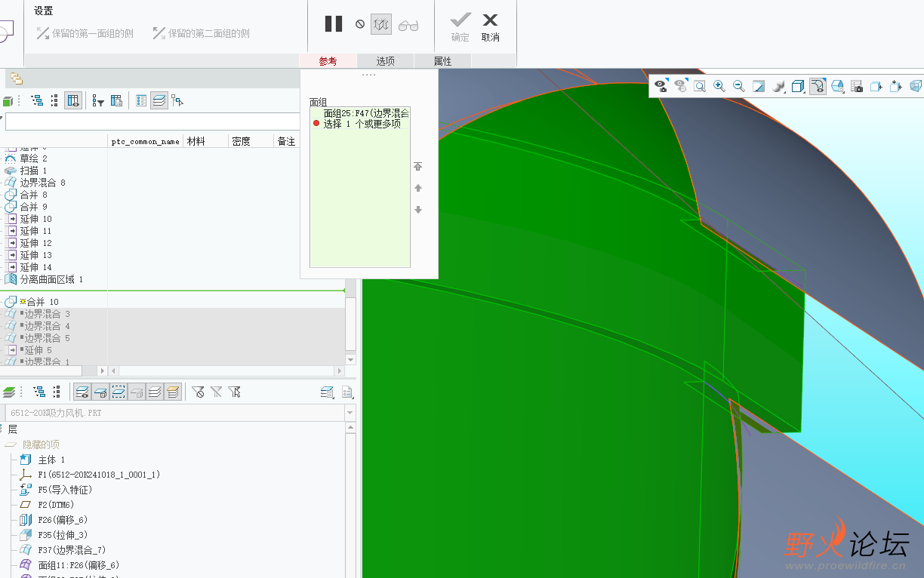Toggle layer tree display button in model tree
The image size is (924, 578).
(159, 100)
